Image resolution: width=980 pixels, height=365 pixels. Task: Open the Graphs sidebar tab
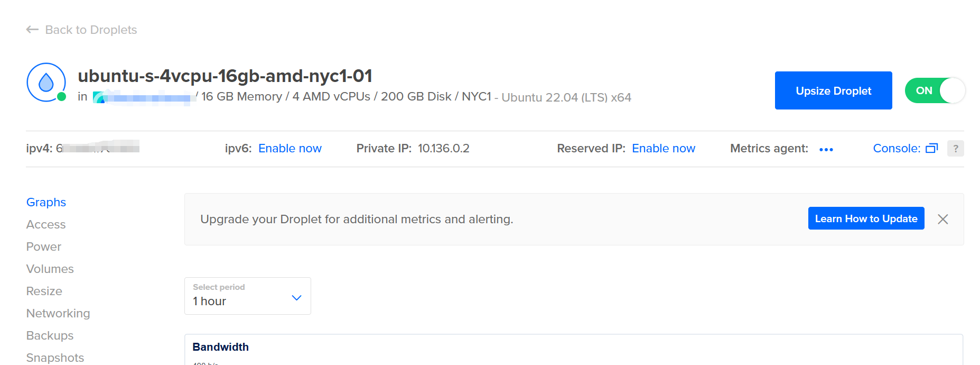point(46,202)
